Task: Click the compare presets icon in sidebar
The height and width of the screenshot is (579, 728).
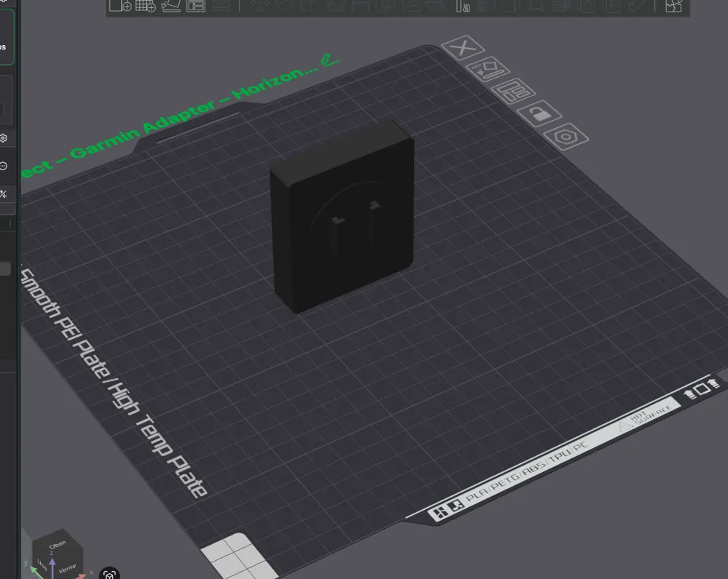Action: point(3,194)
